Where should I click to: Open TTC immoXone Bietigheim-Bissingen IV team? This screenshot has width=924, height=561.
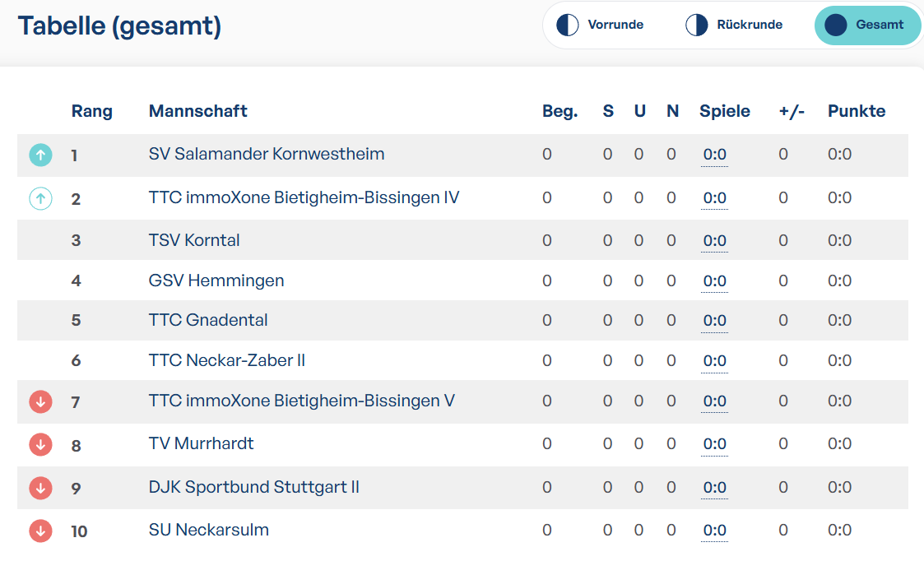pyautogui.click(x=304, y=197)
